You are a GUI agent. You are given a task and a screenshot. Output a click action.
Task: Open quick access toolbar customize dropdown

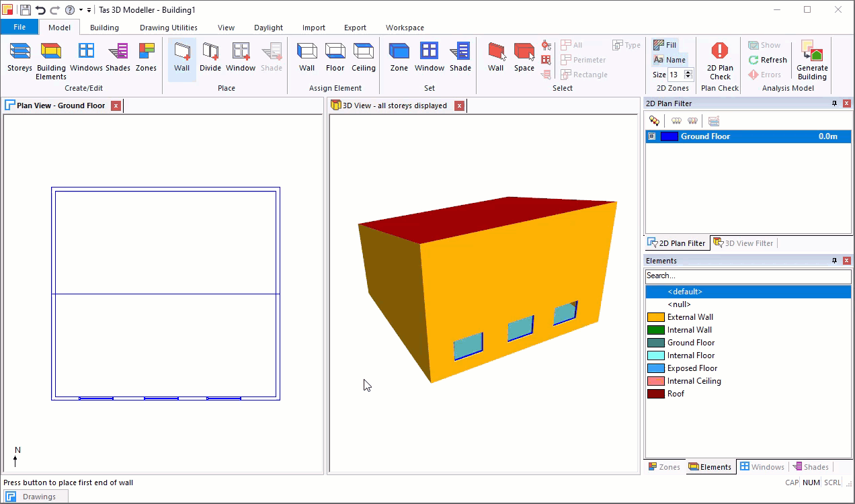(89, 10)
